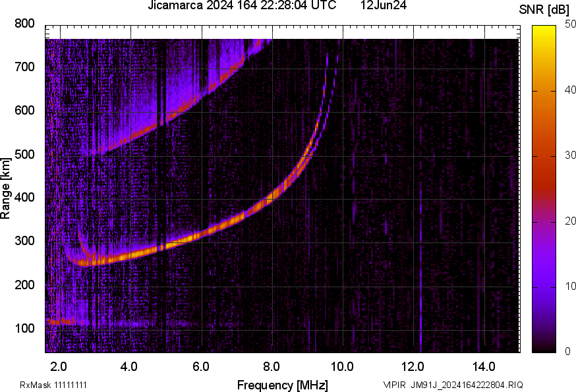Click the 12.0 frequency tick label
576x392 pixels.
(x=413, y=366)
